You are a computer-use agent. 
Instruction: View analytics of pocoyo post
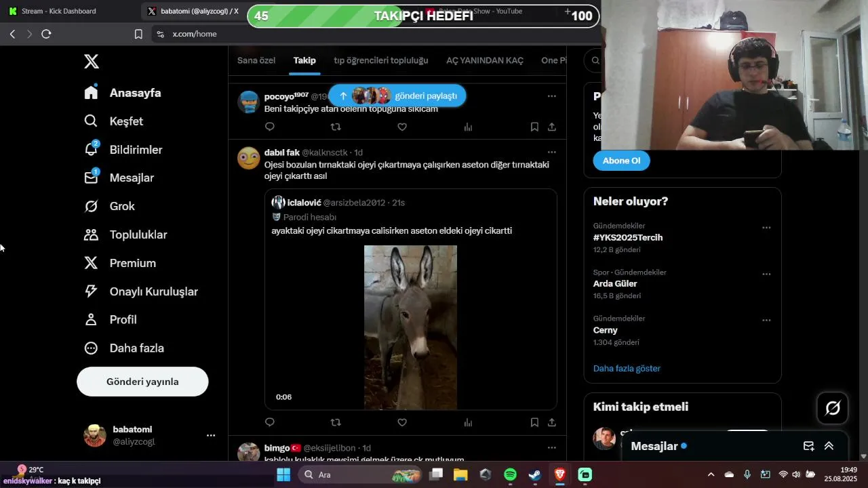468,127
